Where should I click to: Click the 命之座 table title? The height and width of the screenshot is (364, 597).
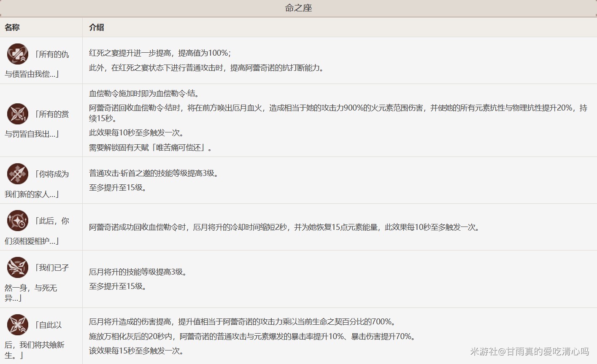click(298, 8)
